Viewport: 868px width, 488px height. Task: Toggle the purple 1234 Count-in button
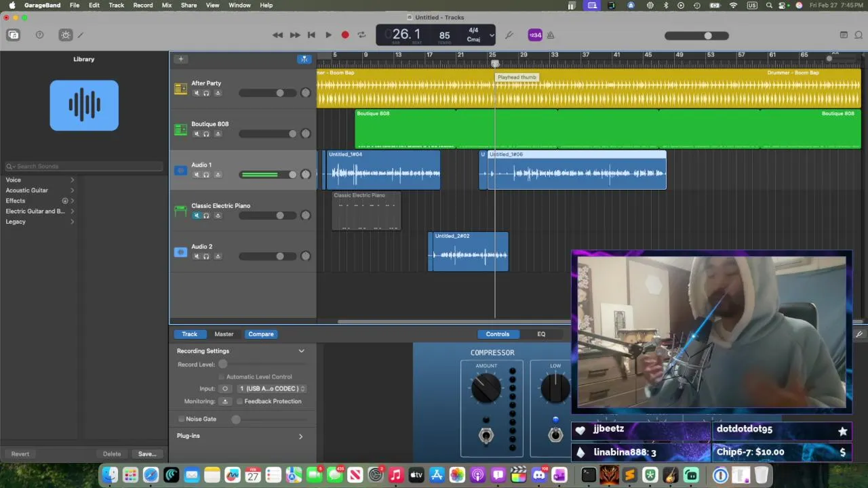[535, 35]
